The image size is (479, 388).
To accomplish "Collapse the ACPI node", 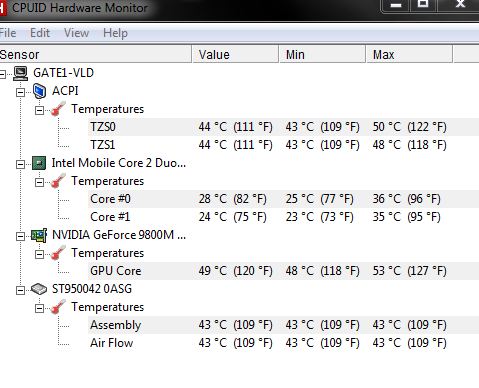I will (20, 92).
